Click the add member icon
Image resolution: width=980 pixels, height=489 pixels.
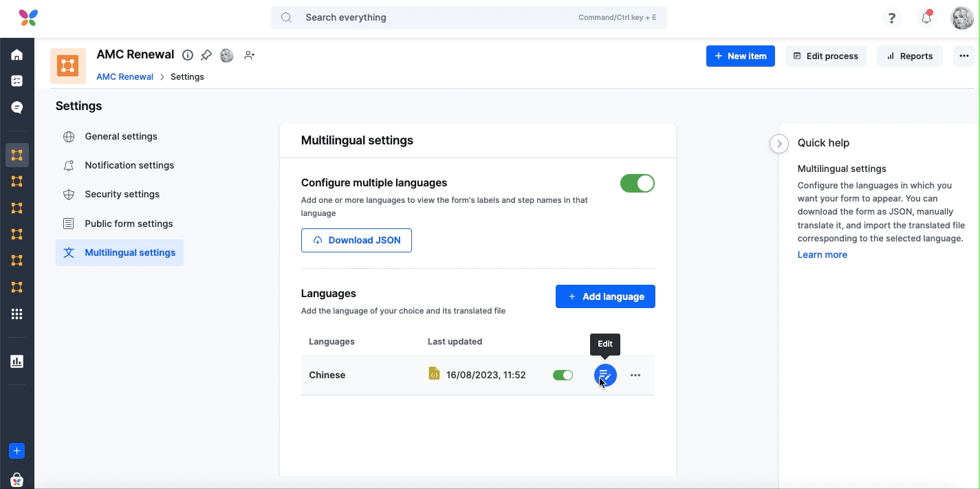(250, 55)
